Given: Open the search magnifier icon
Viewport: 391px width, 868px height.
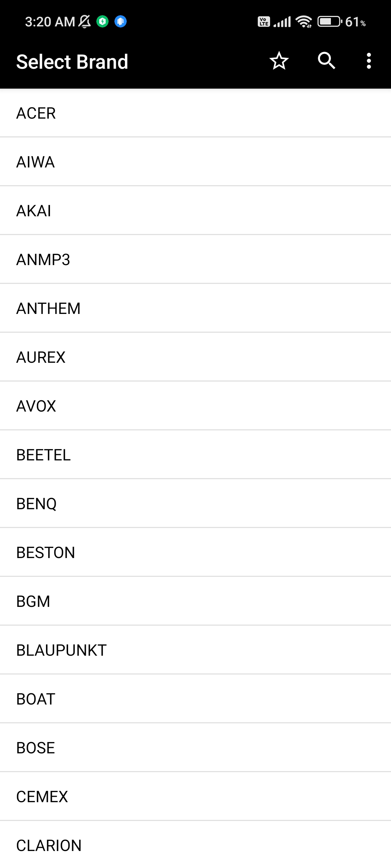Looking at the screenshot, I should [x=327, y=60].
